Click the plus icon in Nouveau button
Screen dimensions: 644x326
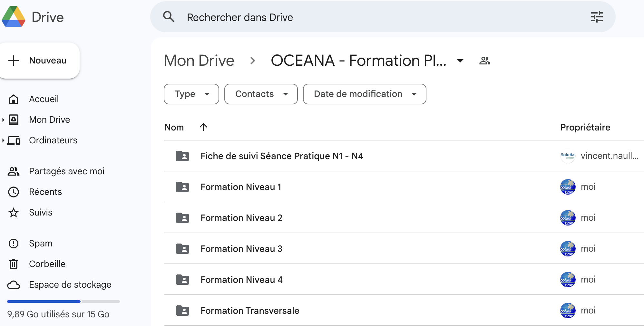coord(14,61)
